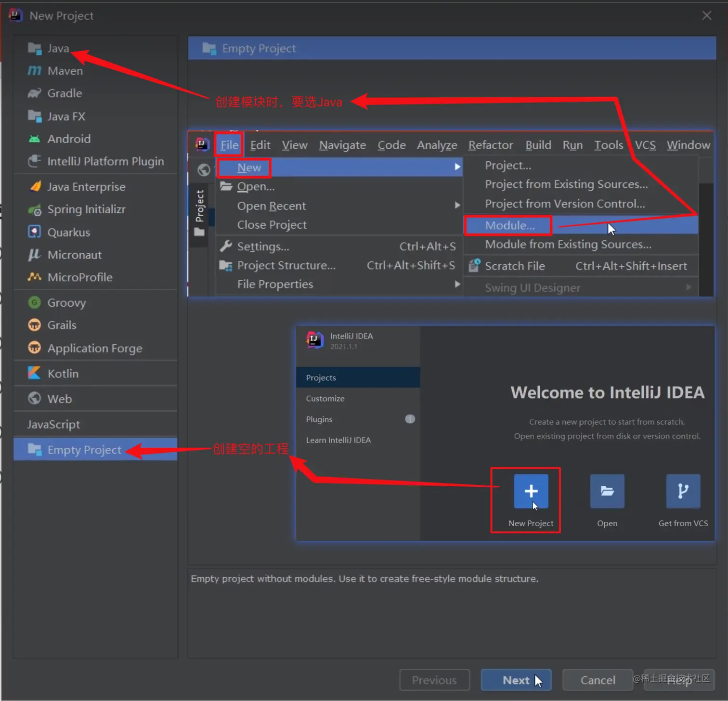Viewport: 728px width, 701px height.
Task: Open Project Structure... from the File menu
Action: (339, 265)
